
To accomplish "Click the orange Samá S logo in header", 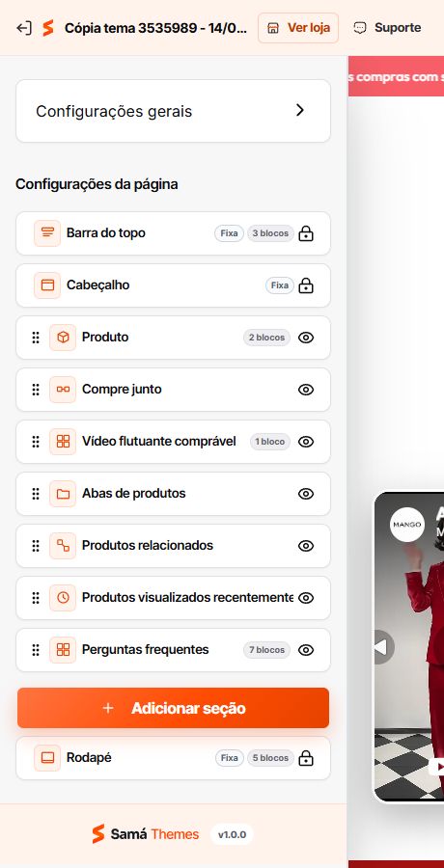I will pyautogui.click(x=48, y=28).
